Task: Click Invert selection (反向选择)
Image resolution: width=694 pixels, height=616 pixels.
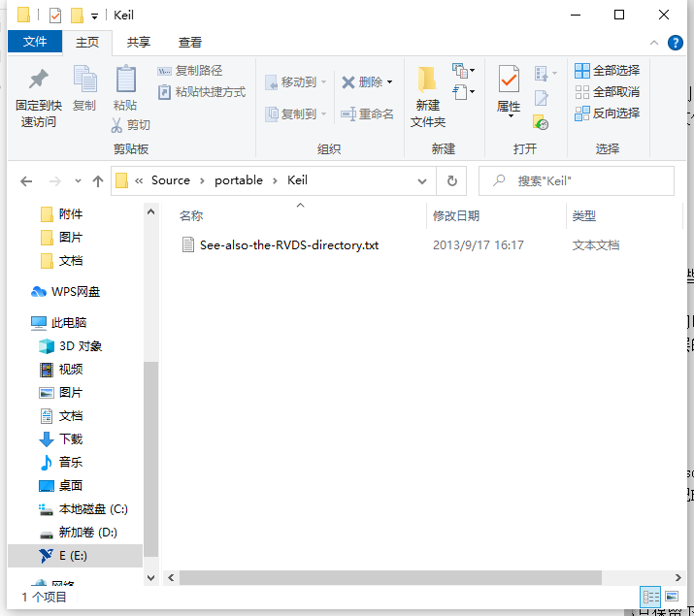Action: pyautogui.click(x=607, y=113)
